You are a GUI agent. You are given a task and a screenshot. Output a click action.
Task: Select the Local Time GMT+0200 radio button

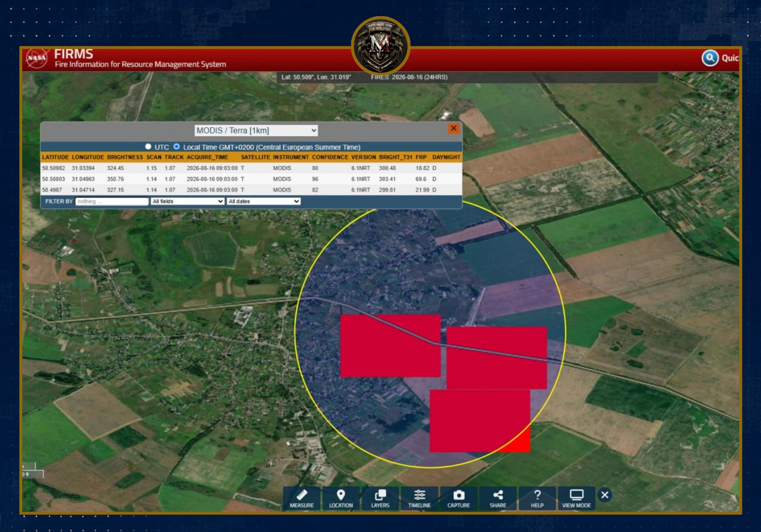pos(176,147)
